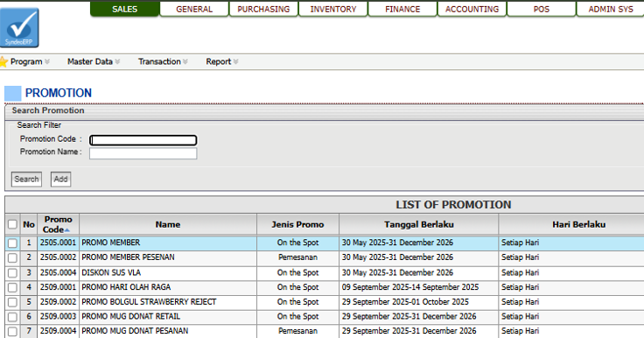The height and width of the screenshot is (338, 644).
Task: Click promo code 2509.0002 cell
Action: pyautogui.click(x=58, y=302)
